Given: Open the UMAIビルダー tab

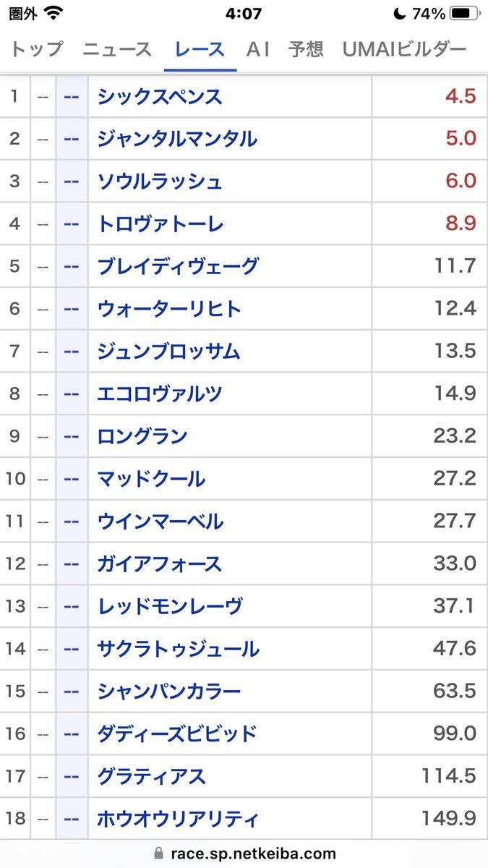Looking at the screenshot, I should [x=404, y=49].
